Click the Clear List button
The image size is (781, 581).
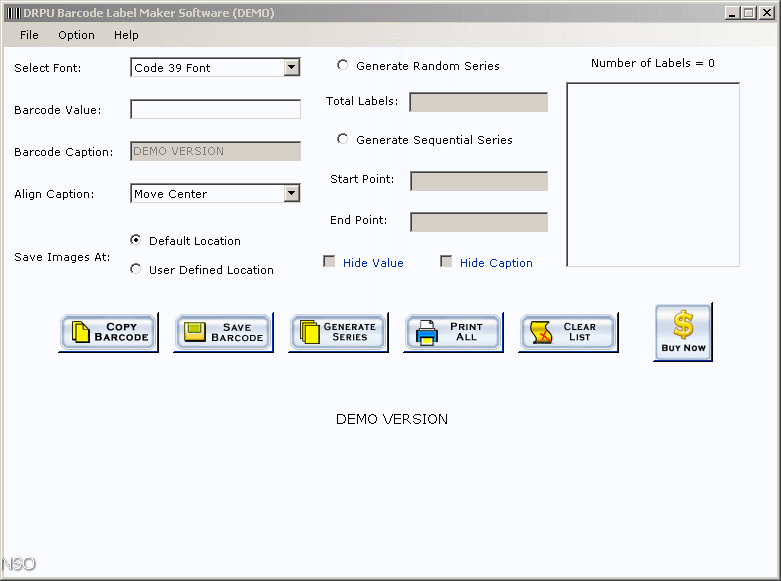[569, 332]
